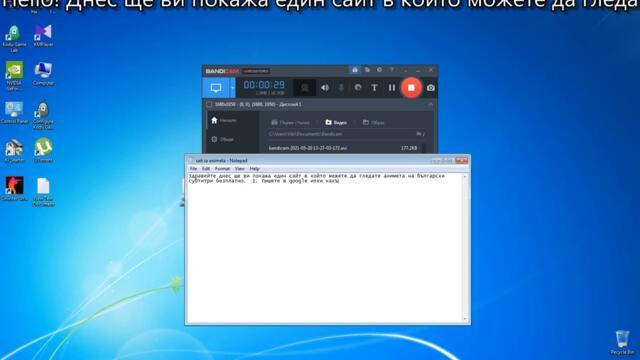Viewport: 640px width, 360px height.
Task: Open Bandicam settings gear in title bar
Action: point(380,70)
